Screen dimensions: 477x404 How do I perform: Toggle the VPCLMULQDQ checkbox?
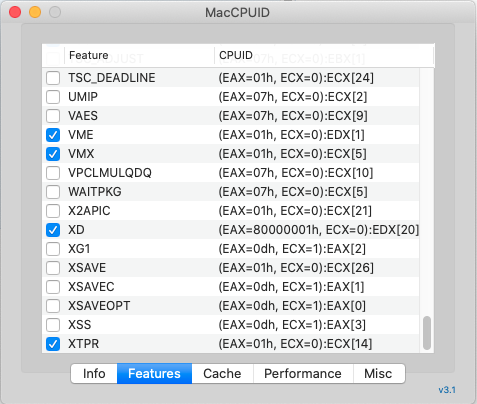(x=53, y=173)
